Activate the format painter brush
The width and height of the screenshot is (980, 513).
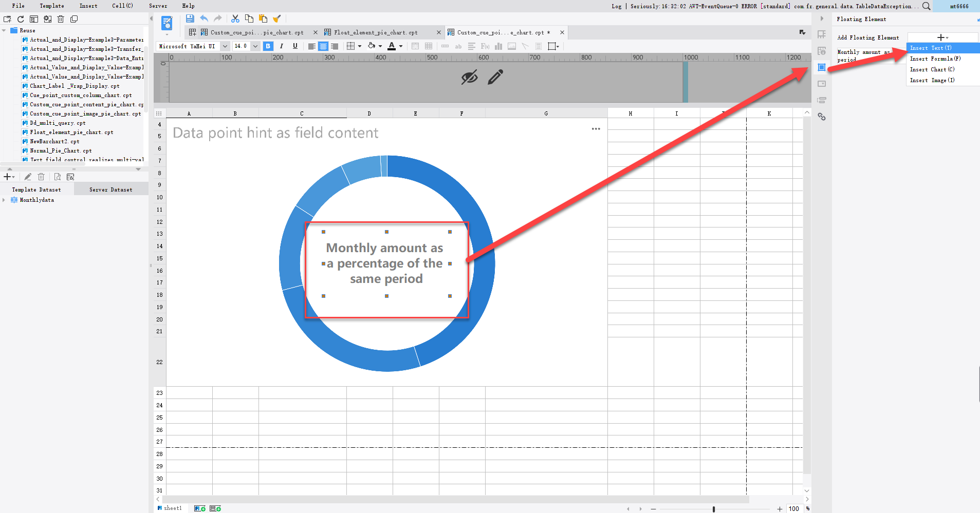click(277, 18)
